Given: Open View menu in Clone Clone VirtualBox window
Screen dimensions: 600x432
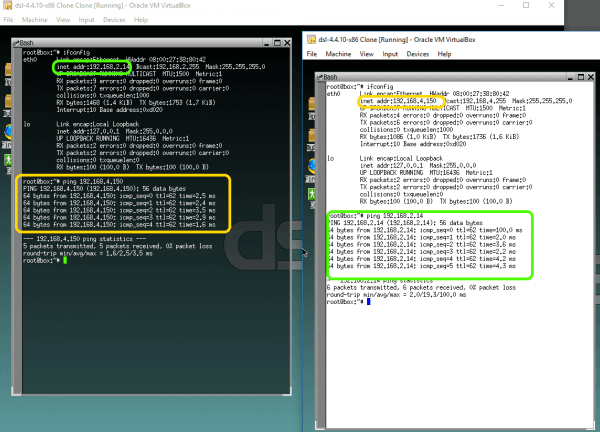Looking at the screenshot, I should (x=63, y=20).
